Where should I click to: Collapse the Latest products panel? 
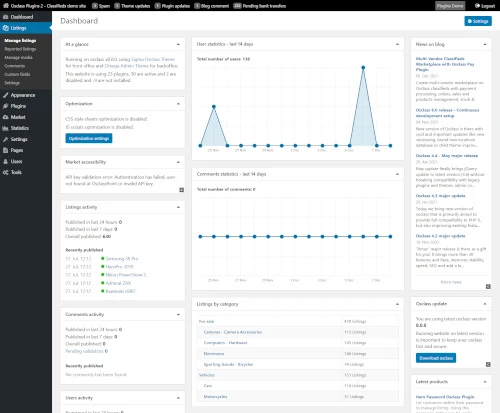point(485,382)
